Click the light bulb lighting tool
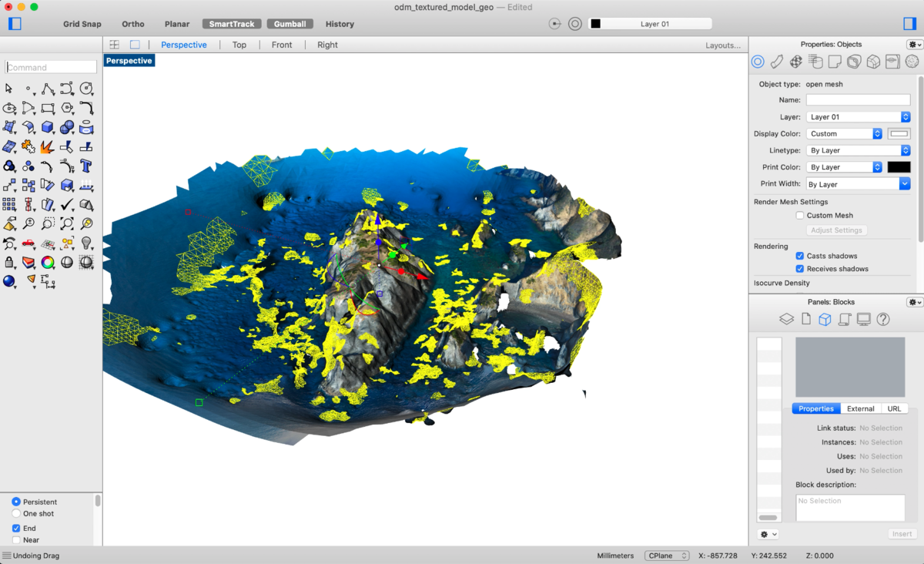Viewport: 924px width, 564px height. click(86, 243)
